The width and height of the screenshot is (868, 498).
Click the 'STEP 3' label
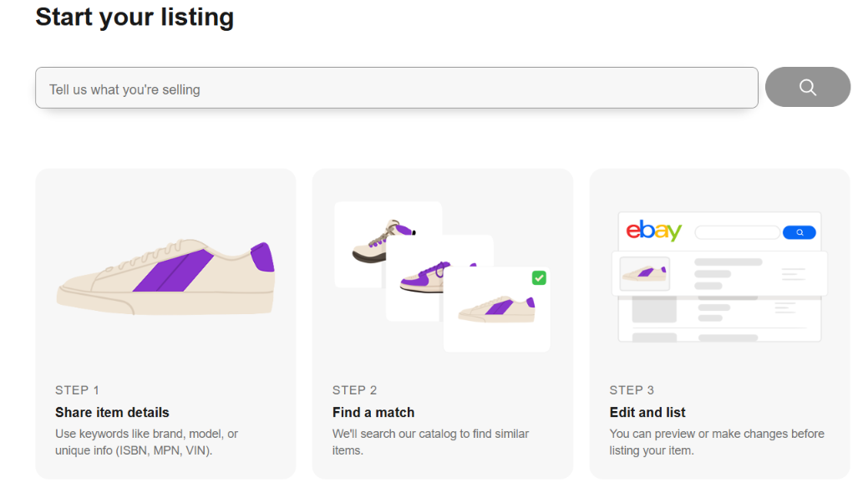(x=632, y=390)
